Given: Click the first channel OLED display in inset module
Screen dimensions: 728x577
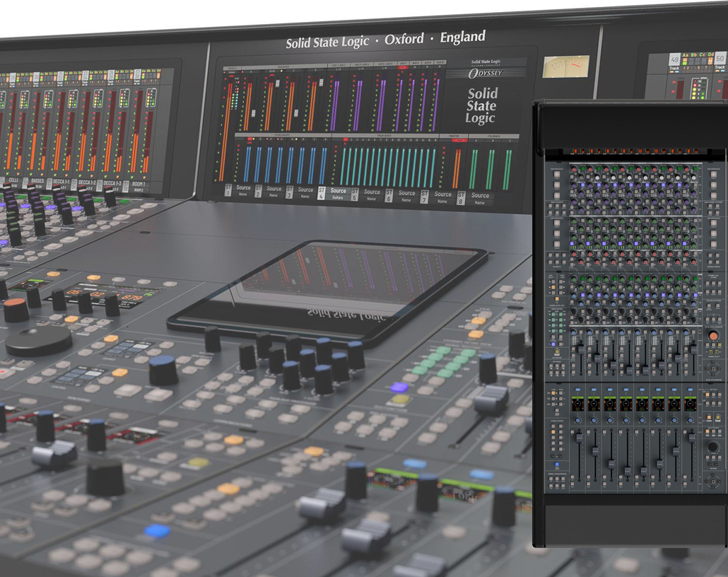Looking at the screenshot, I should 578,404.
